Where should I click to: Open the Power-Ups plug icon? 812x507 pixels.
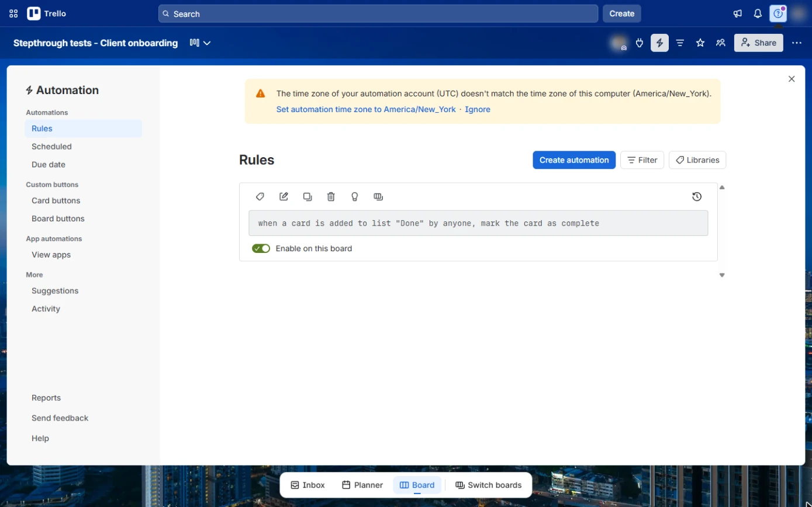pos(640,43)
